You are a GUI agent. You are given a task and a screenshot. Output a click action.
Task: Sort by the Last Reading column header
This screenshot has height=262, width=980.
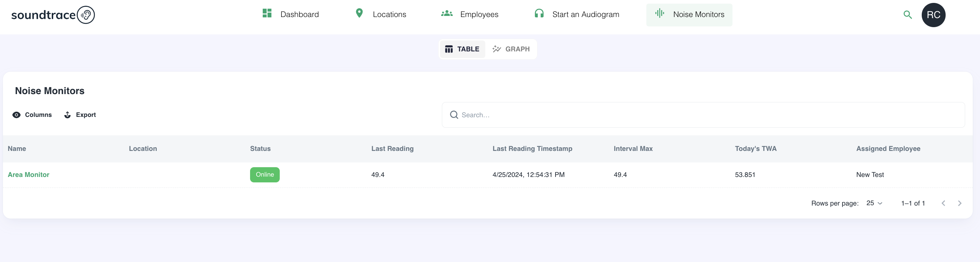392,149
